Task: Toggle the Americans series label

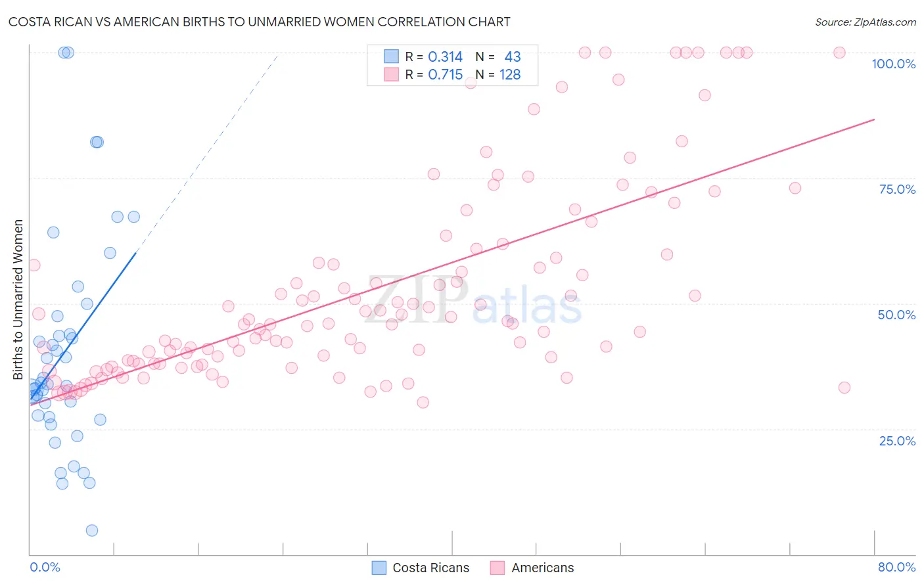Action: click(542, 568)
